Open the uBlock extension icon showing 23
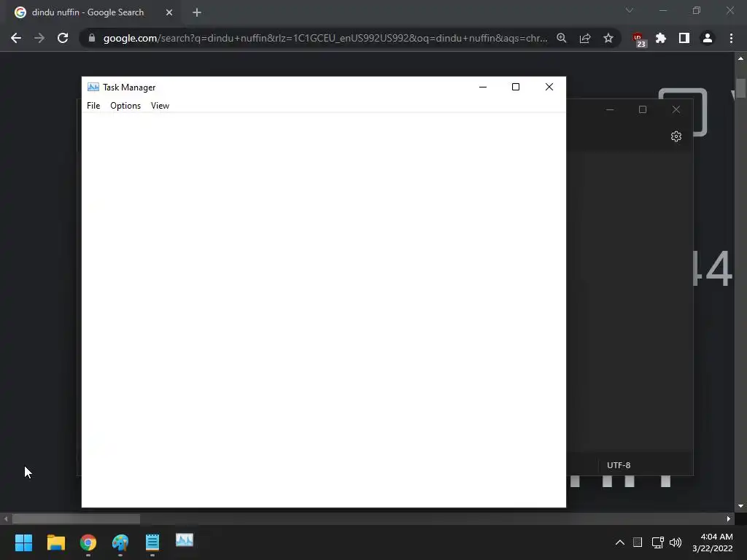 [638, 39]
